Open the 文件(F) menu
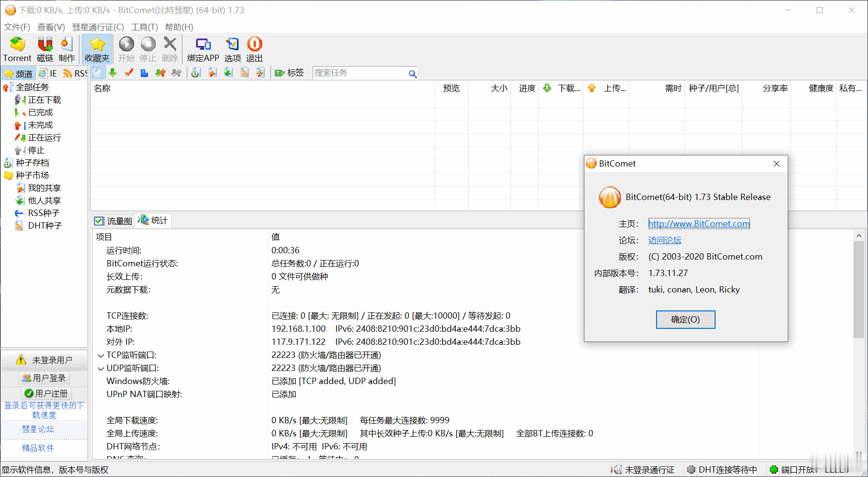 coord(17,27)
